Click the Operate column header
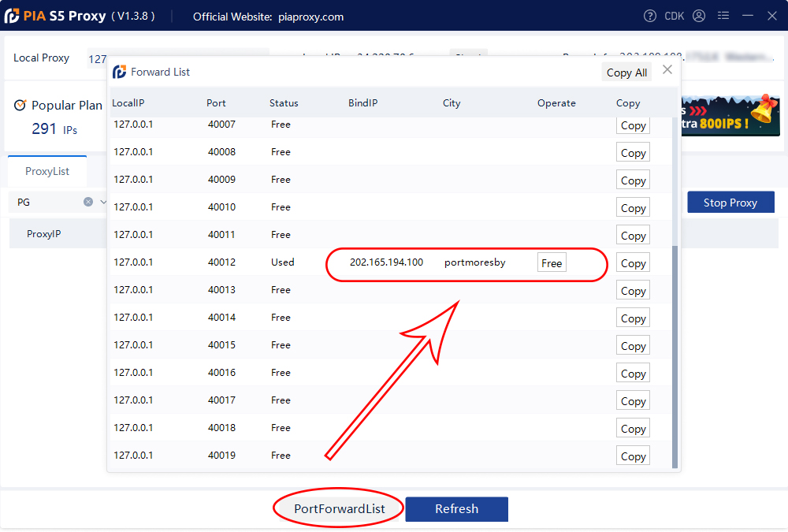Image resolution: width=788 pixels, height=532 pixels. pos(556,102)
